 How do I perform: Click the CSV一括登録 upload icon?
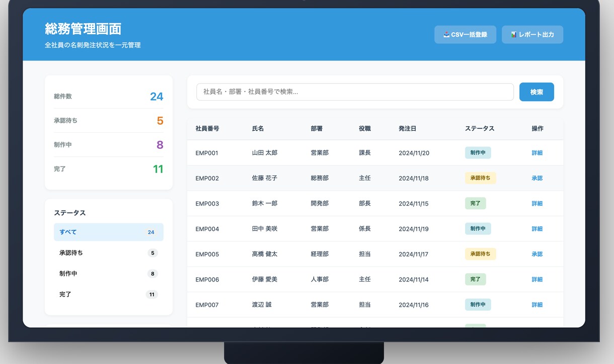tap(446, 35)
